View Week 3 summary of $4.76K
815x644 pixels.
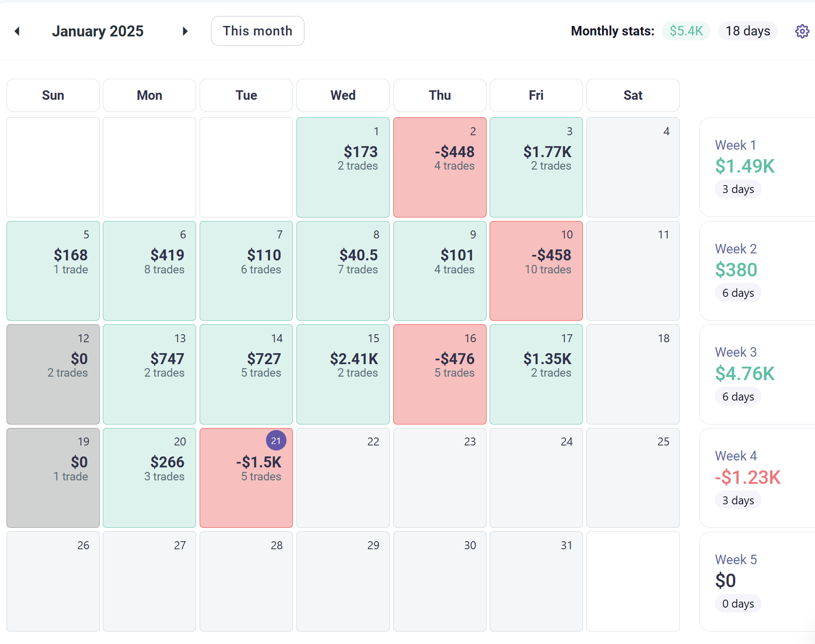click(757, 374)
